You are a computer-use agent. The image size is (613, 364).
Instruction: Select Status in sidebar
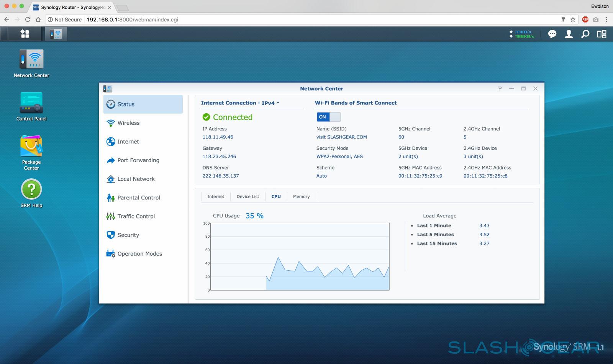pos(143,104)
